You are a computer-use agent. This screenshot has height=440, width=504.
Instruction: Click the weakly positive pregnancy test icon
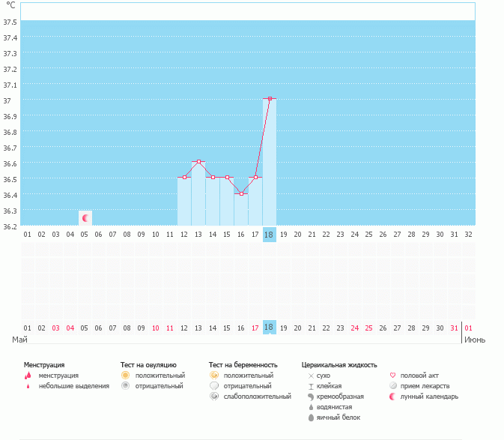[214, 397]
